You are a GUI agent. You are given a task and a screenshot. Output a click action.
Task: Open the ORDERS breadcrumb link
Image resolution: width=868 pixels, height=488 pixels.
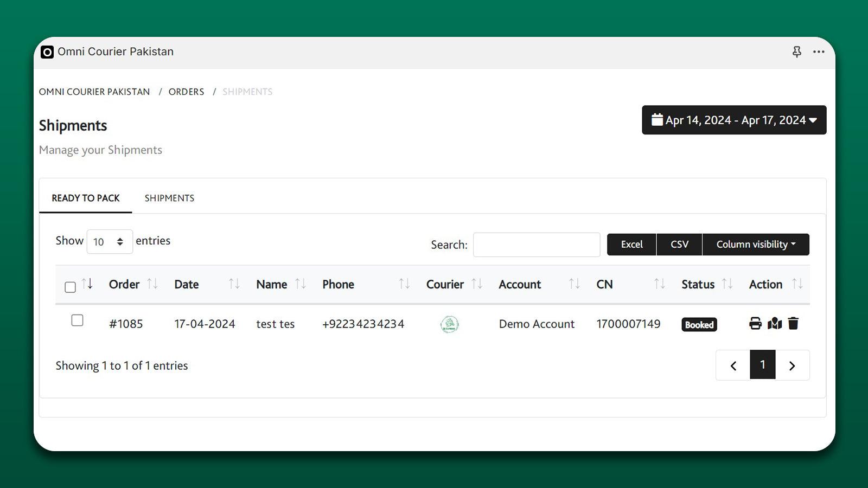[x=186, y=92]
